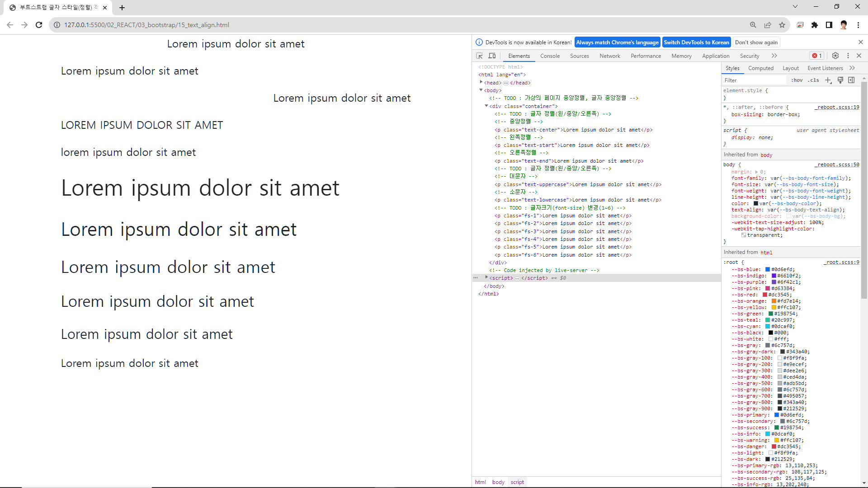Expand the script element node

486,277
